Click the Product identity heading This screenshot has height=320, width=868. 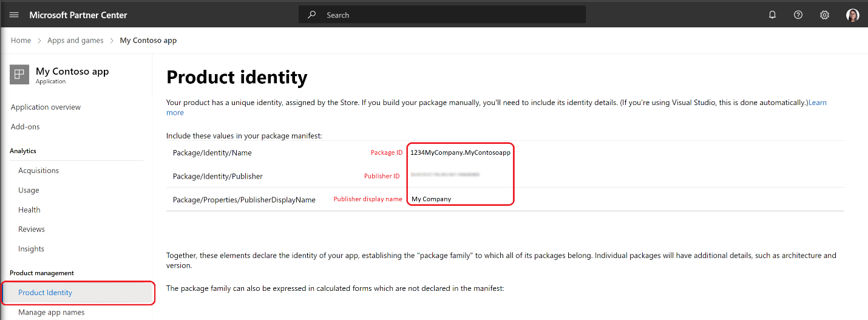coord(237,77)
